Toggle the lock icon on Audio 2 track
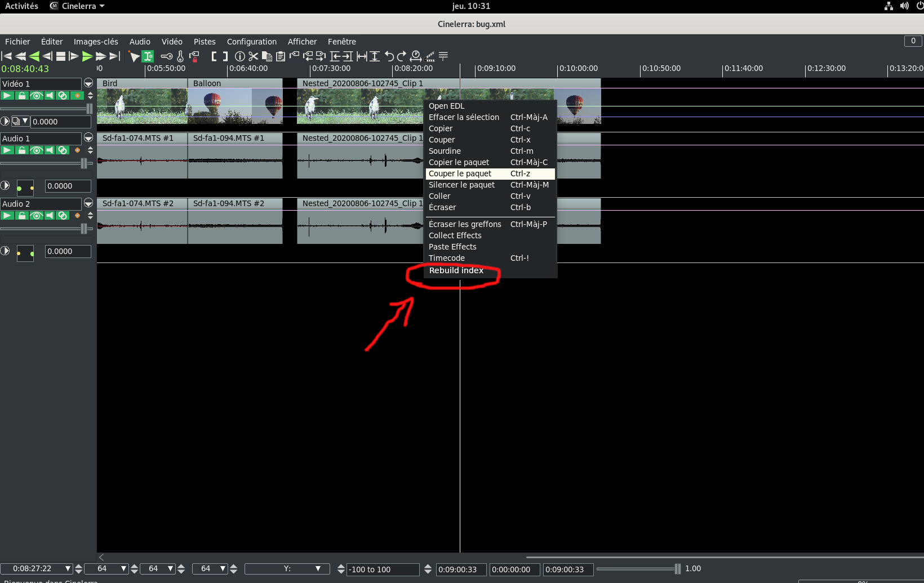The height and width of the screenshot is (583, 924). (x=21, y=216)
